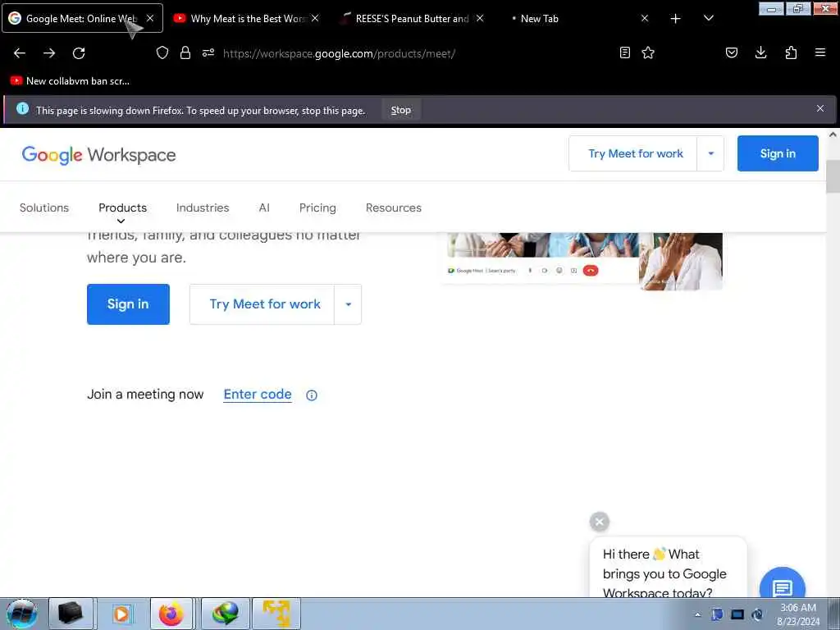840x630 pixels.
Task: Reload the current page
Action: [x=79, y=53]
